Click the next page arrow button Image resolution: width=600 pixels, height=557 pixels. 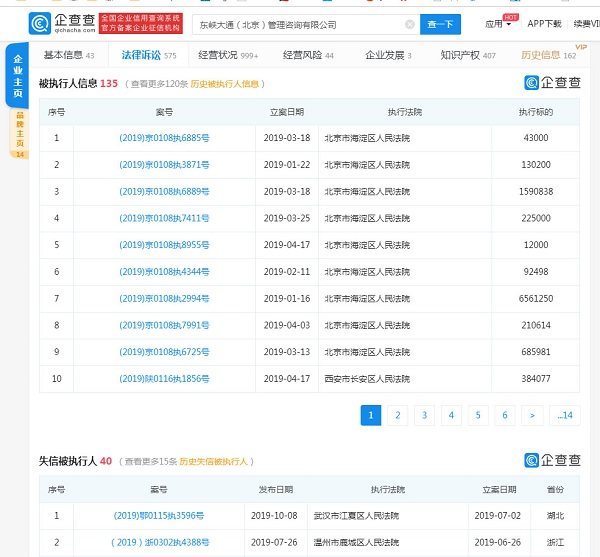(532, 415)
